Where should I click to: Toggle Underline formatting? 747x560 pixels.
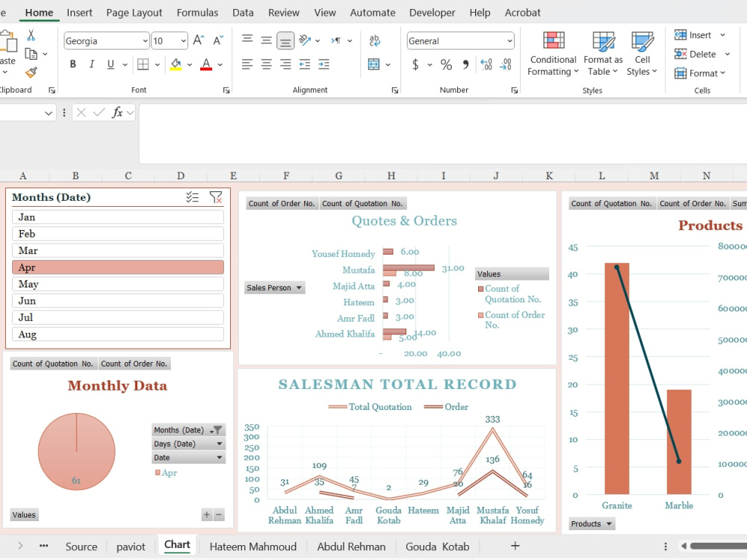[111, 63]
